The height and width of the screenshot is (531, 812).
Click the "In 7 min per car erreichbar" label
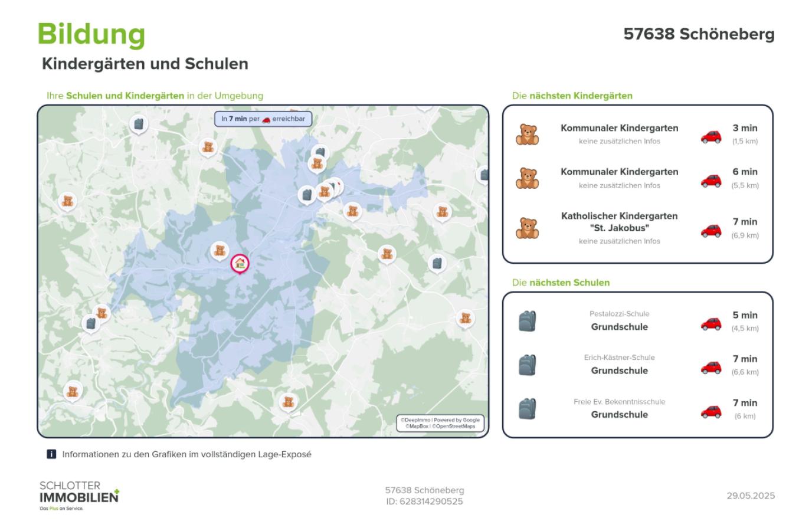(263, 119)
